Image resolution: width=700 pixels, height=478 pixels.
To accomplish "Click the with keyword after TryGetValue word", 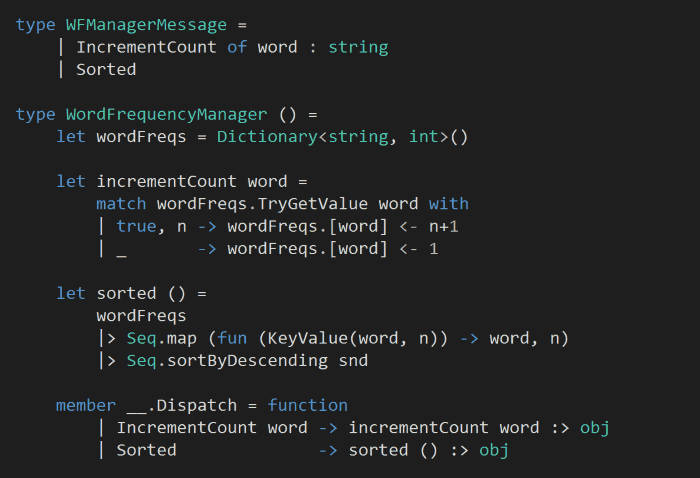I will tap(448, 204).
